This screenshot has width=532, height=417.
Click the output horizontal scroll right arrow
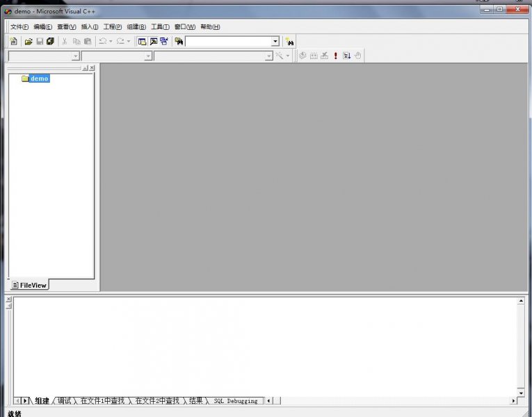[x=513, y=401]
